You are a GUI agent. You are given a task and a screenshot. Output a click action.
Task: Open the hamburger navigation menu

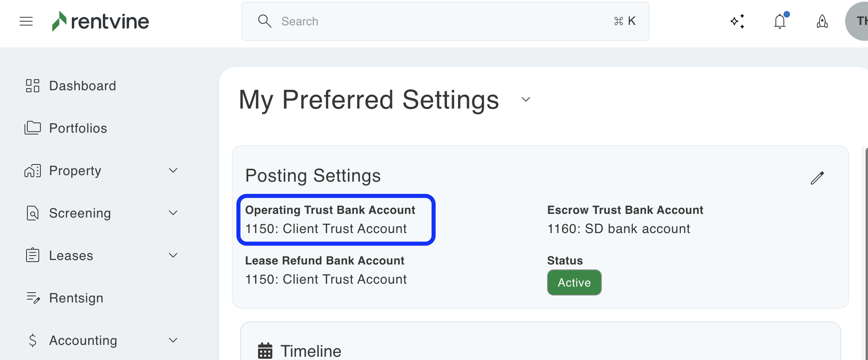click(x=26, y=21)
